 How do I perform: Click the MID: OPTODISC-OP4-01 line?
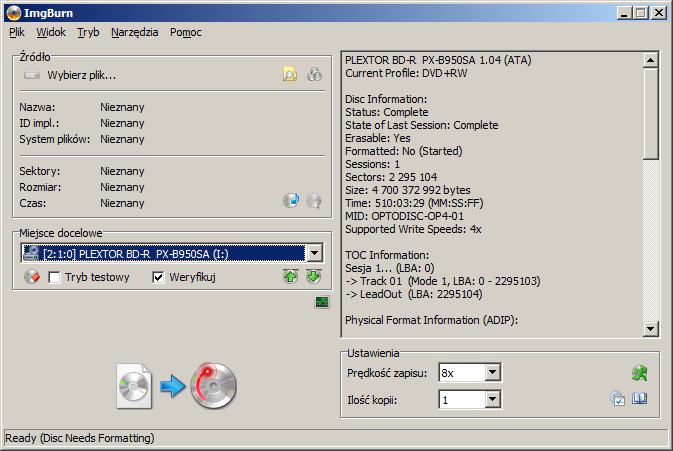point(404,216)
